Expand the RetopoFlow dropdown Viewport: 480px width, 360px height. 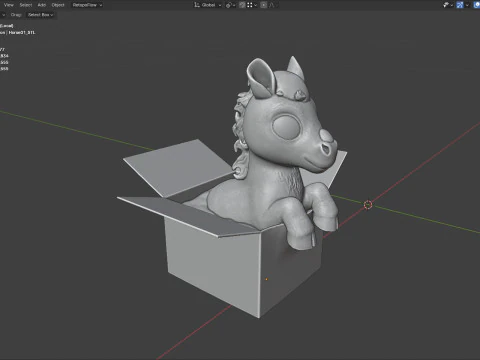point(87,5)
